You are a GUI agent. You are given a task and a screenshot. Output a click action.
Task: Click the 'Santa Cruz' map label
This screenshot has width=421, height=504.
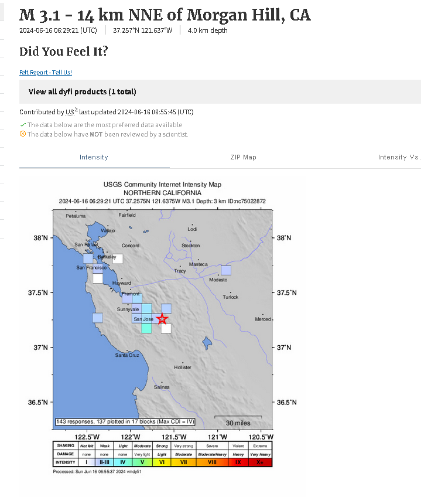[x=127, y=355]
